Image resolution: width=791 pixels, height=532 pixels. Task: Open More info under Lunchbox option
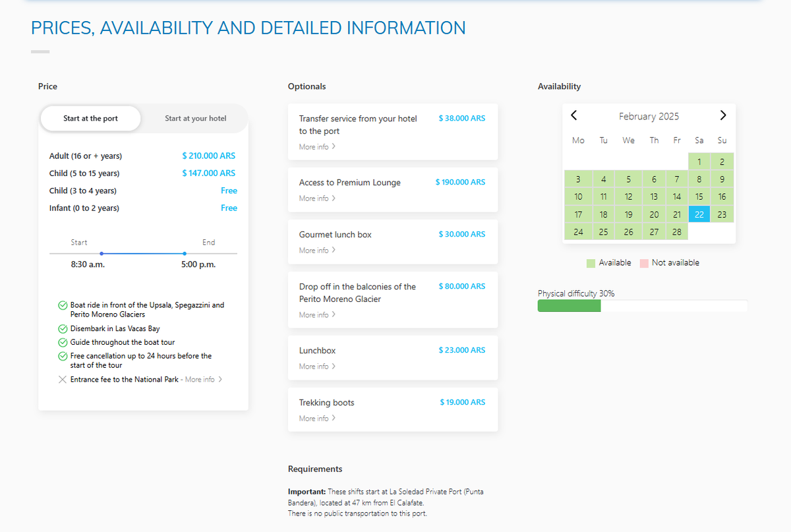[317, 367]
